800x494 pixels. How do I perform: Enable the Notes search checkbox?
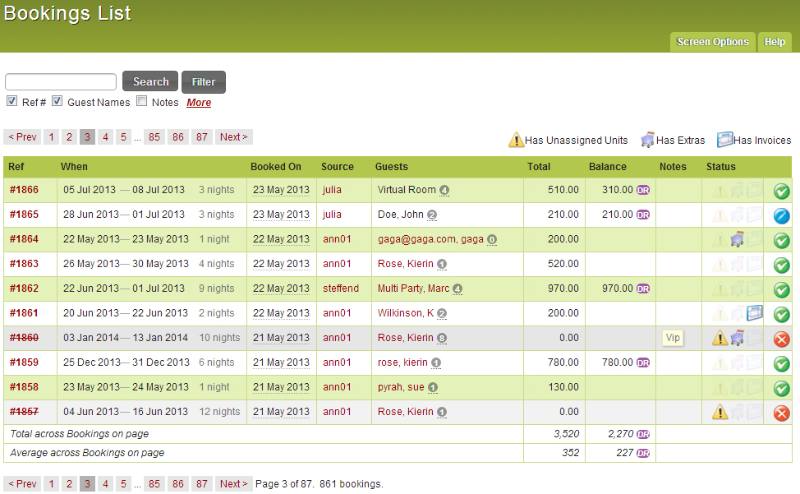(141, 101)
